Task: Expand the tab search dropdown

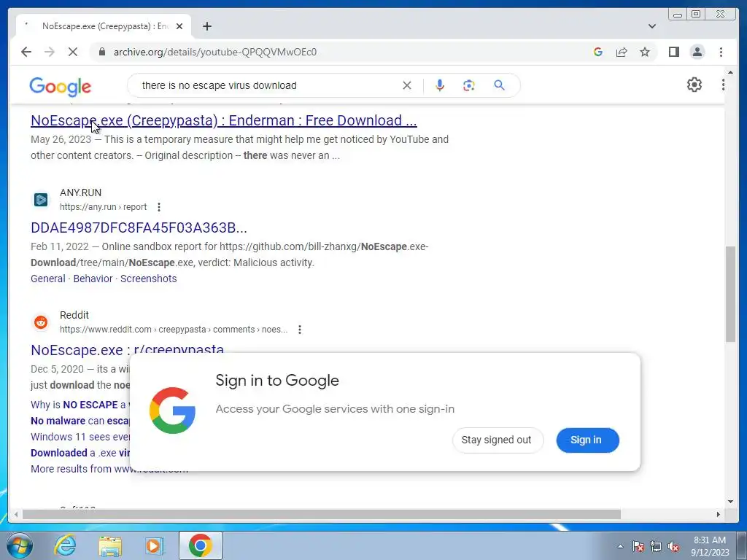Action: click(x=652, y=26)
